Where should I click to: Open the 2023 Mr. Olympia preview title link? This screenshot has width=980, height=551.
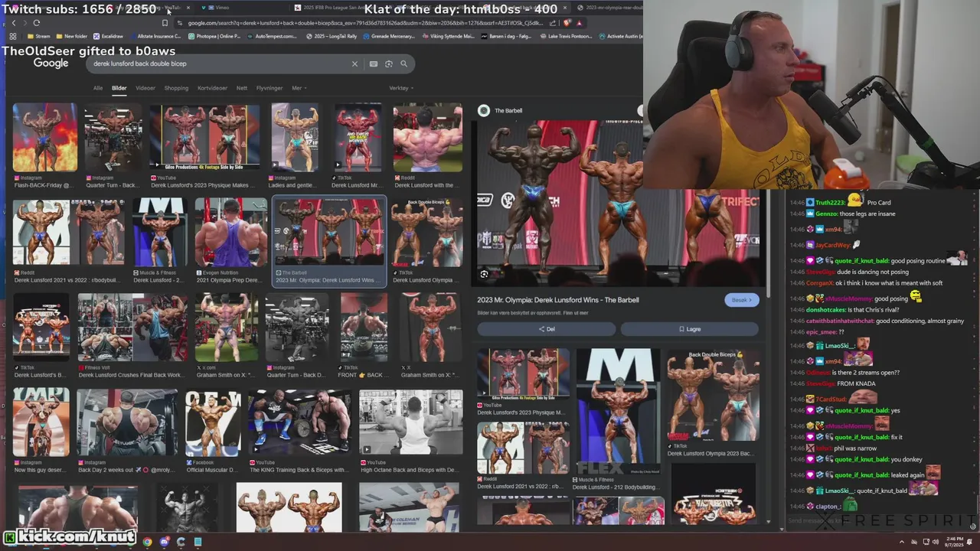coord(558,300)
